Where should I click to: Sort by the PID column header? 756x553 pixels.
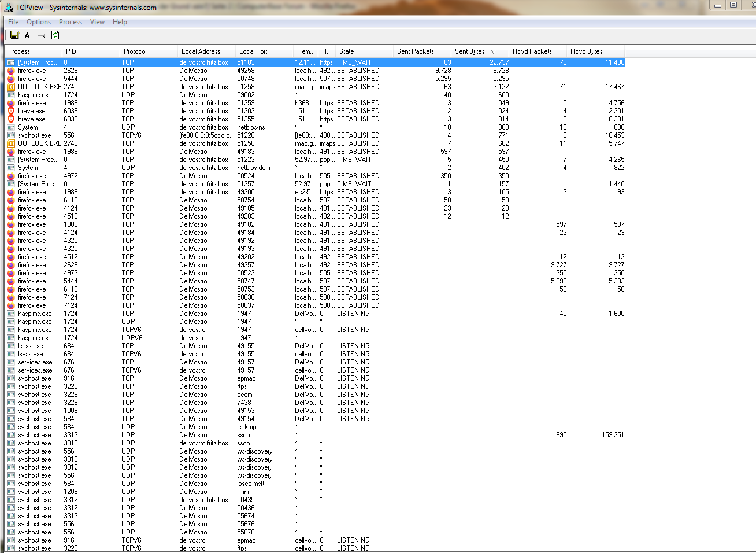pos(81,51)
